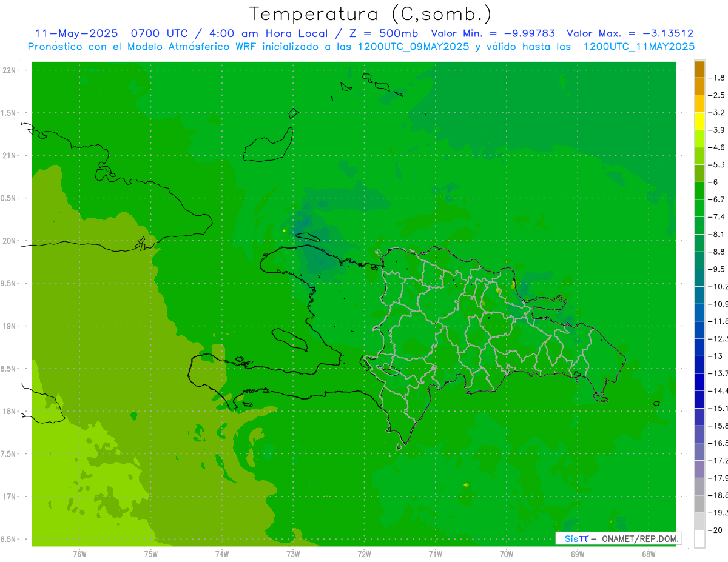Click the "Valor Min. = -9.99783" value
This screenshot has width=728, height=562.
point(493,33)
